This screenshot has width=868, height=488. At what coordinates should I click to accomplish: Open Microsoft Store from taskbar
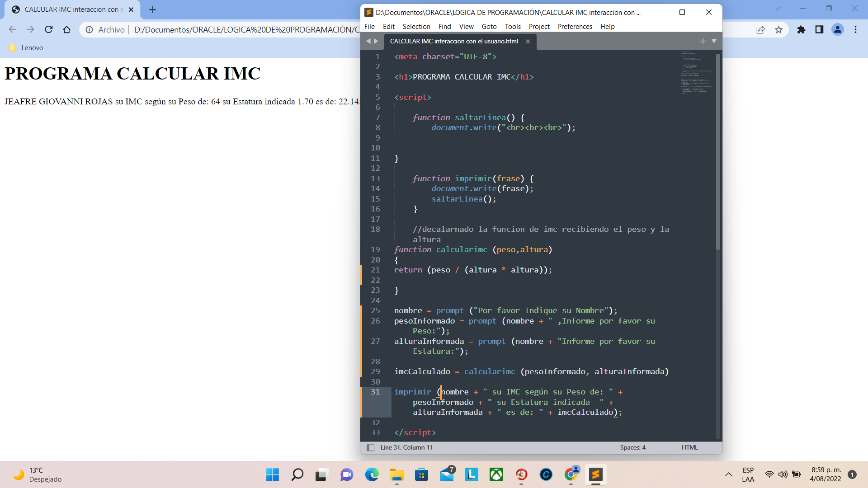coord(421,474)
